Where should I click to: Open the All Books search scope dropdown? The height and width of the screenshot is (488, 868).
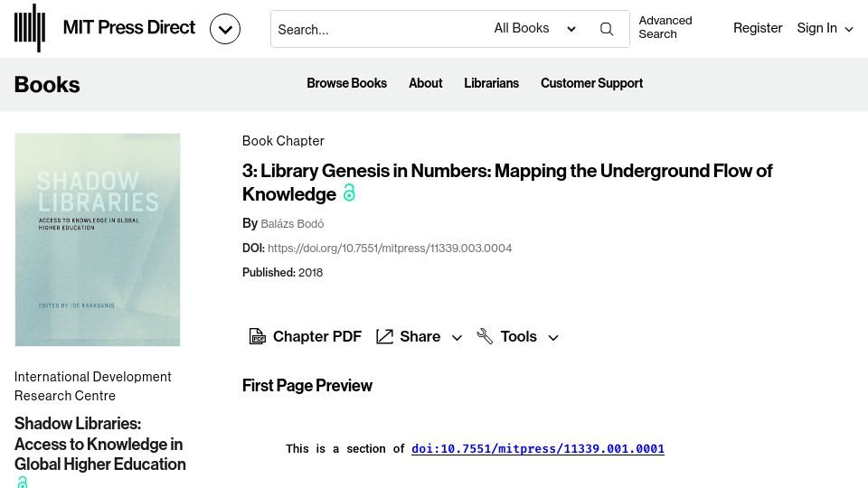(534, 28)
